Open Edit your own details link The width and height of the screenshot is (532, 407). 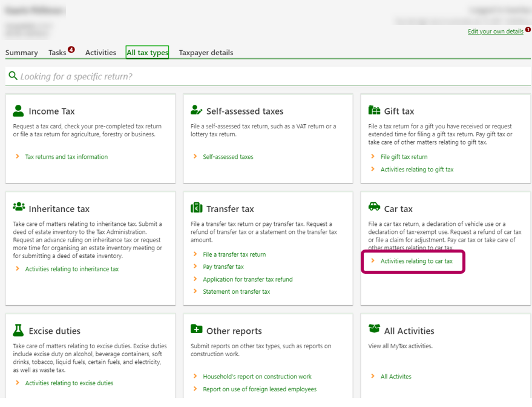495,31
